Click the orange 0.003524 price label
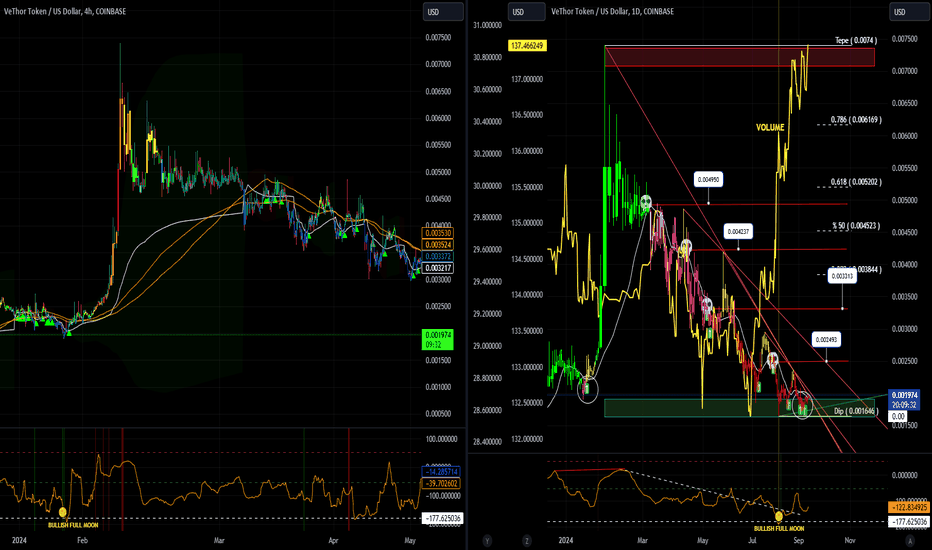This screenshot has height=550, width=932. [x=437, y=245]
